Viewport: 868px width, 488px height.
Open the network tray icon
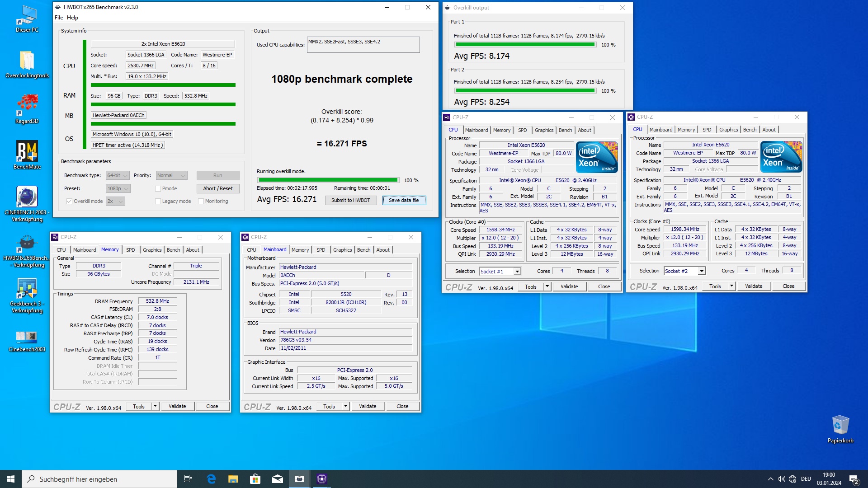793,479
